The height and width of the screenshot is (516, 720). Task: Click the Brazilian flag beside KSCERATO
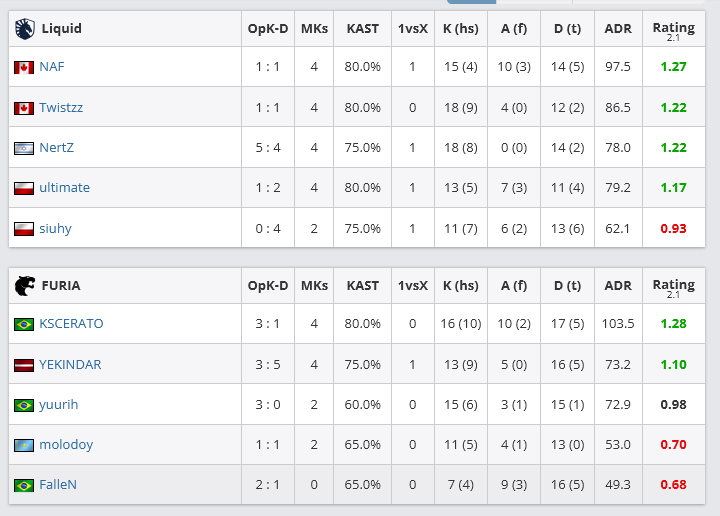24,324
